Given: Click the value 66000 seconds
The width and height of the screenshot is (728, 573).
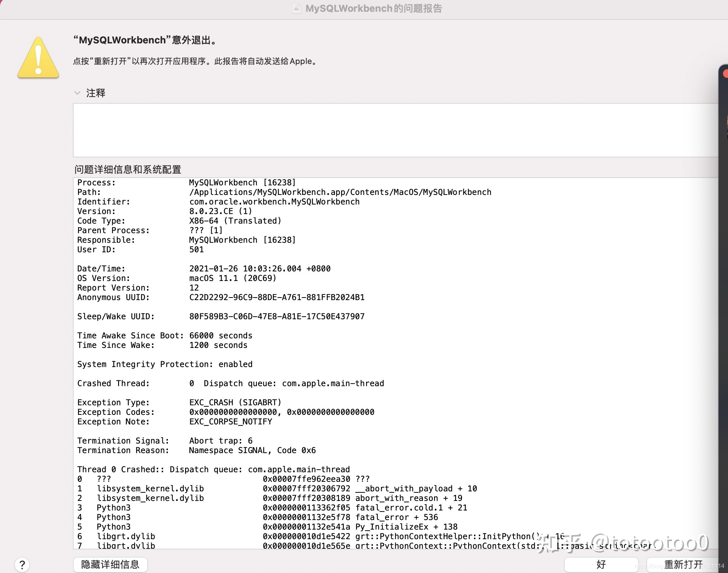Looking at the screenshot, I should (221, 336).
